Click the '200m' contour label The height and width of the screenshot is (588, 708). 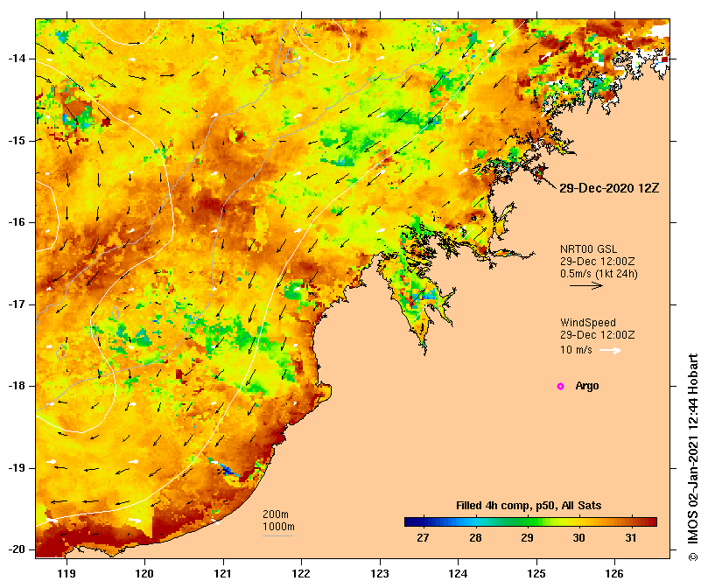(x=276, y=514)
